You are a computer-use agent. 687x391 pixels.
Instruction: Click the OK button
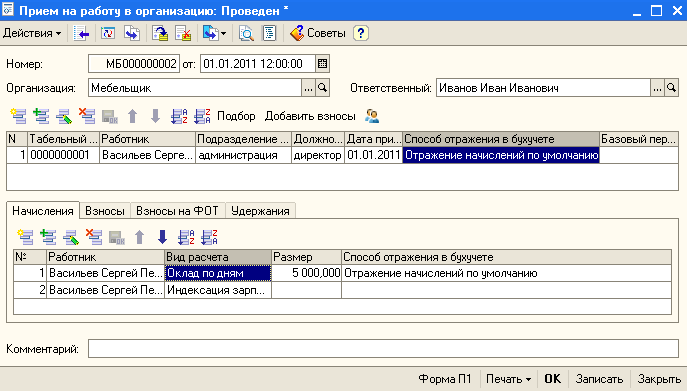pos(552,379)
